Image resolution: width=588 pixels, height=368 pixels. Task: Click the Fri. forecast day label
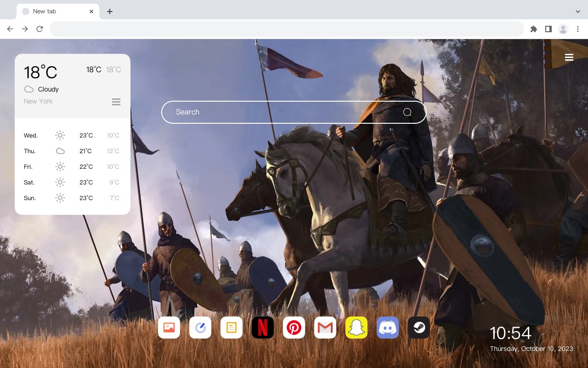pos(29,167)
